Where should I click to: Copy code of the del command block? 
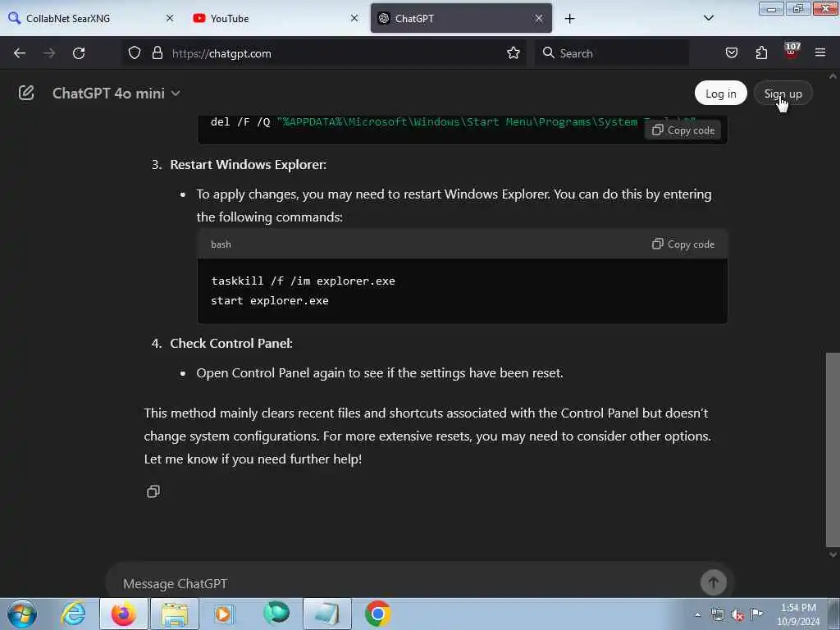coord(683,130)
